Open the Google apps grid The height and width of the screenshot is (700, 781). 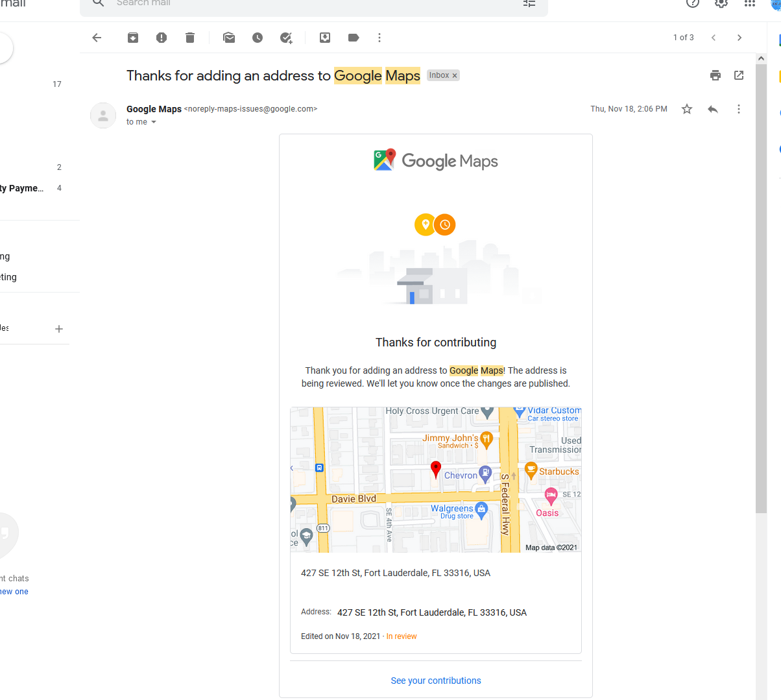[x=750, y=3]
